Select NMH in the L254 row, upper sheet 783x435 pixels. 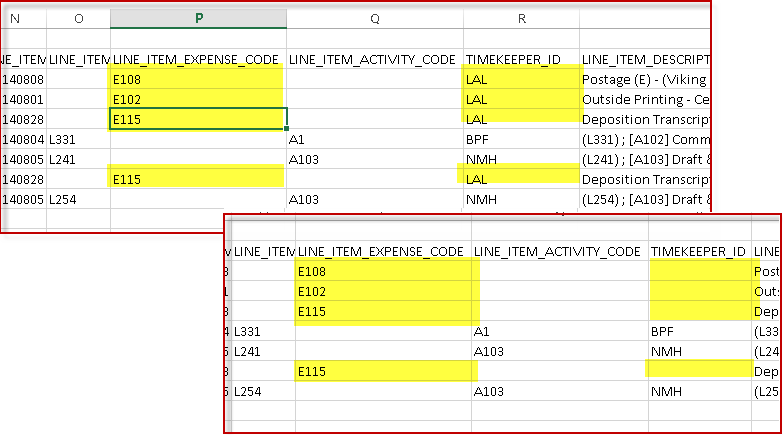coord(521,199)
